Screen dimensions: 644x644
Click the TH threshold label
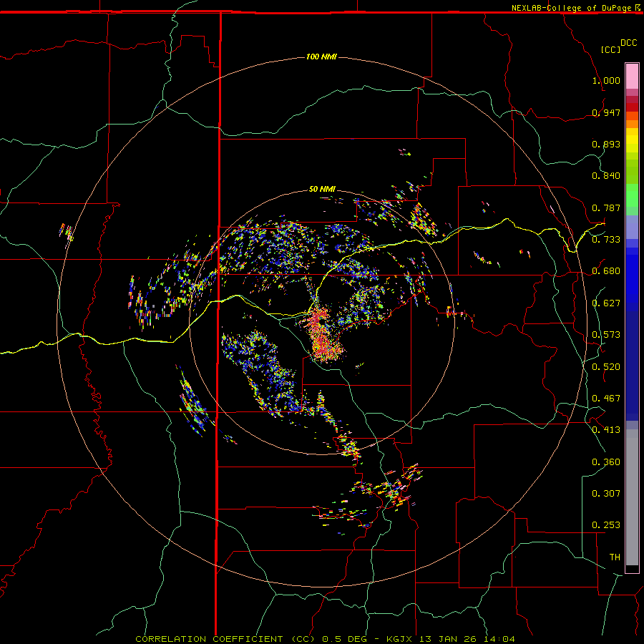pyautogui.click(x=615, y=557)
